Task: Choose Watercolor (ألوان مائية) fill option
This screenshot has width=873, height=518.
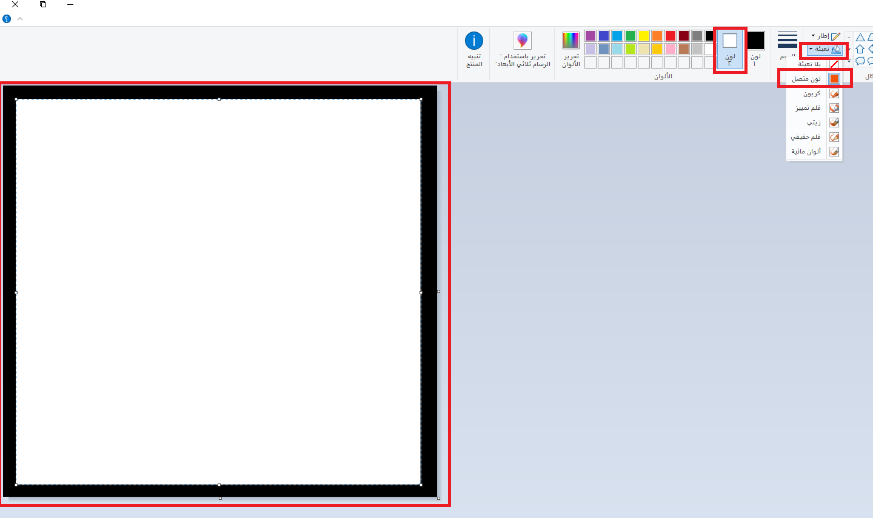Action: [814, 152]
